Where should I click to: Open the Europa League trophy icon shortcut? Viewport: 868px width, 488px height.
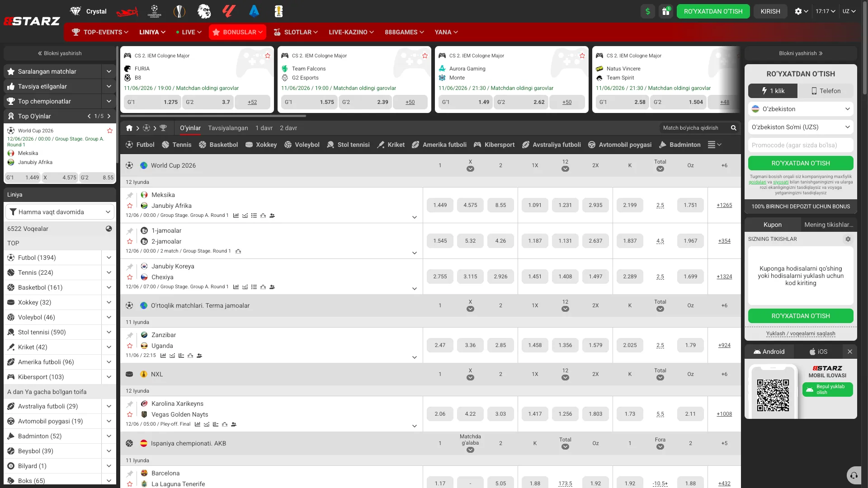[x=179, y=11]
